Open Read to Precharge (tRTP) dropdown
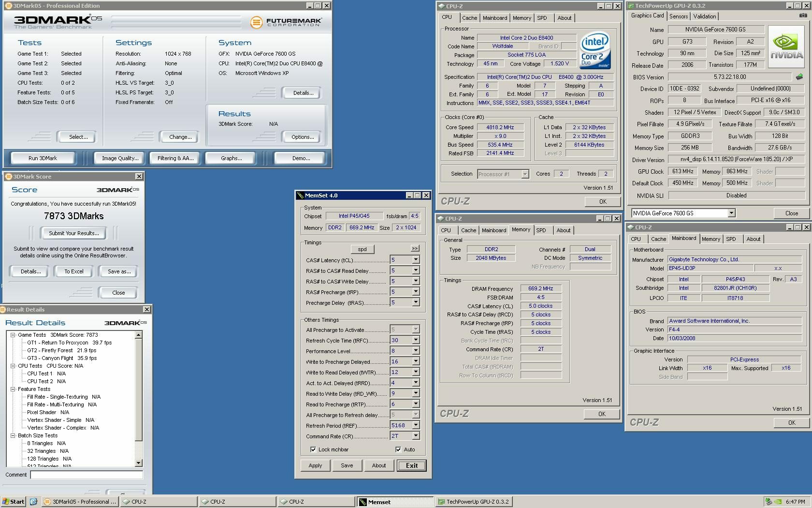The height and width of the screenshot is (508, 812). point(415,404)
